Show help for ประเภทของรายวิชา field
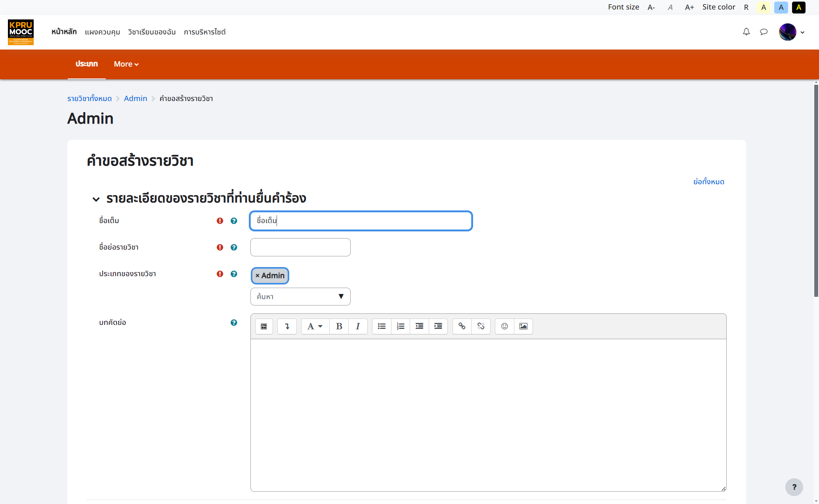The image size is (819, 504). click(x=234, y=274)
